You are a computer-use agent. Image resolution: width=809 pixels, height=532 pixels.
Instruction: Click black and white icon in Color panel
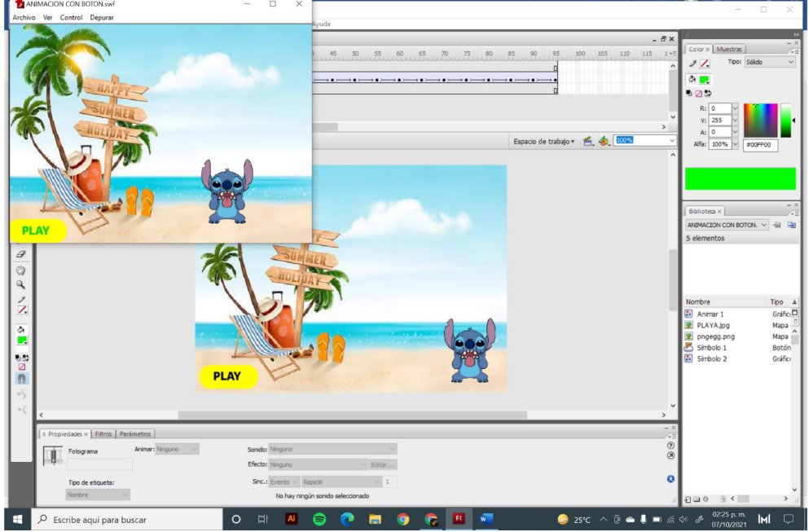tap(688, 94)
